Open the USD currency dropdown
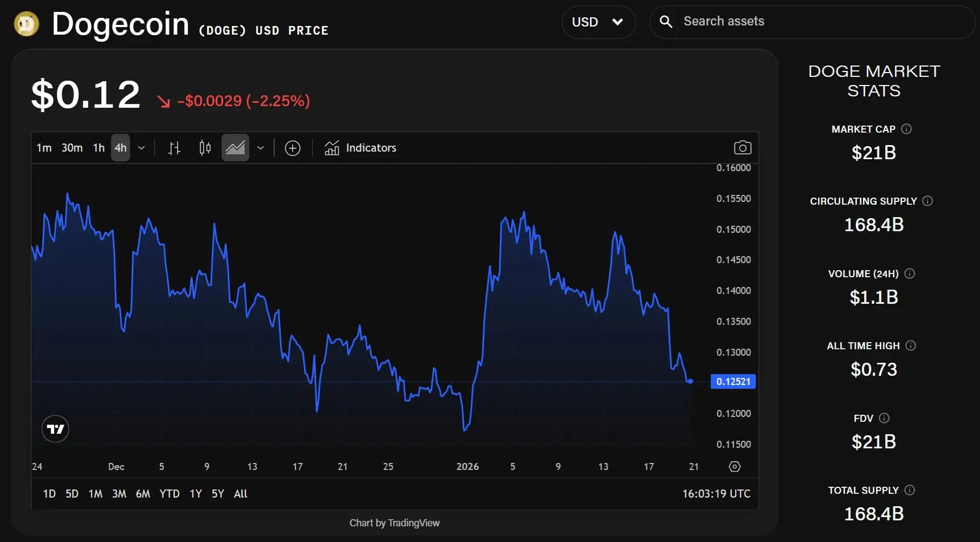The width and height of the screenshot is (980, 542). tap(598, 22)
